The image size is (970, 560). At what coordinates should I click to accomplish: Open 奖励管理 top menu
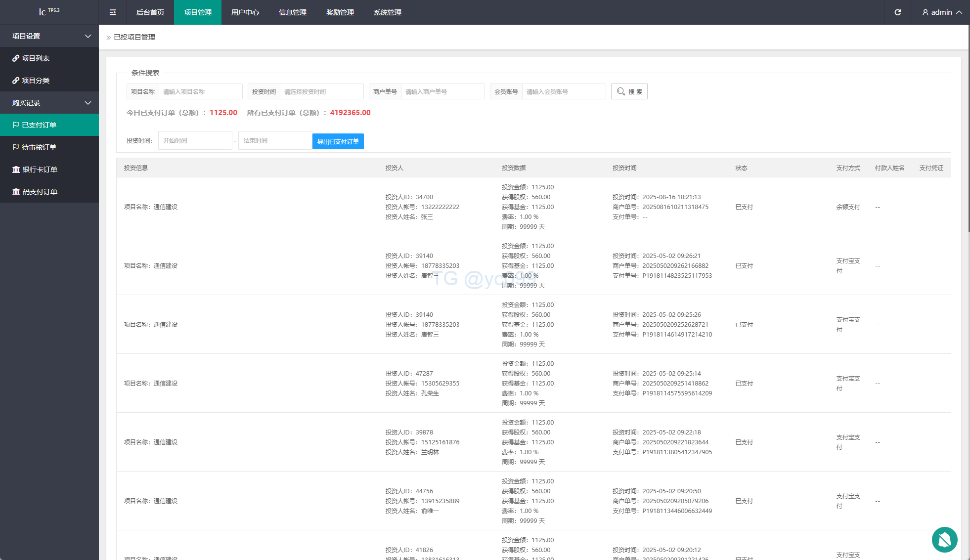(340, 12)
